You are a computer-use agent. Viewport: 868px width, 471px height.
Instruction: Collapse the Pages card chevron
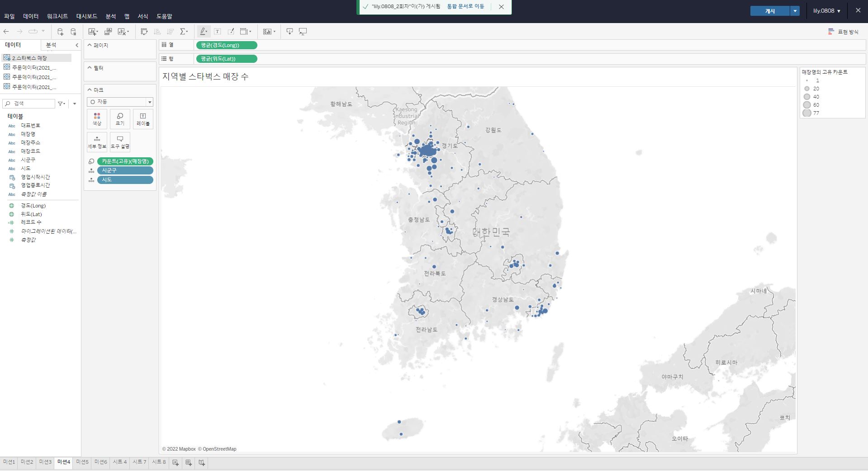click(90, 45)
